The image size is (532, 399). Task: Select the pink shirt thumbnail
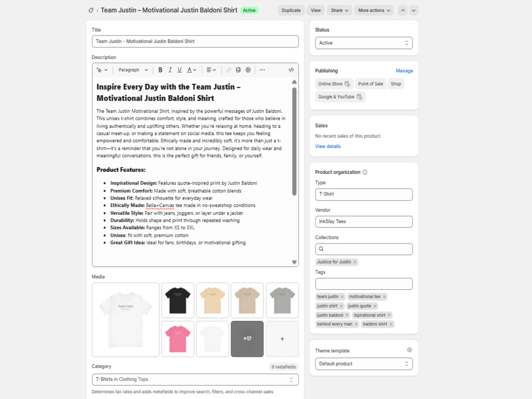coord(178,339)
